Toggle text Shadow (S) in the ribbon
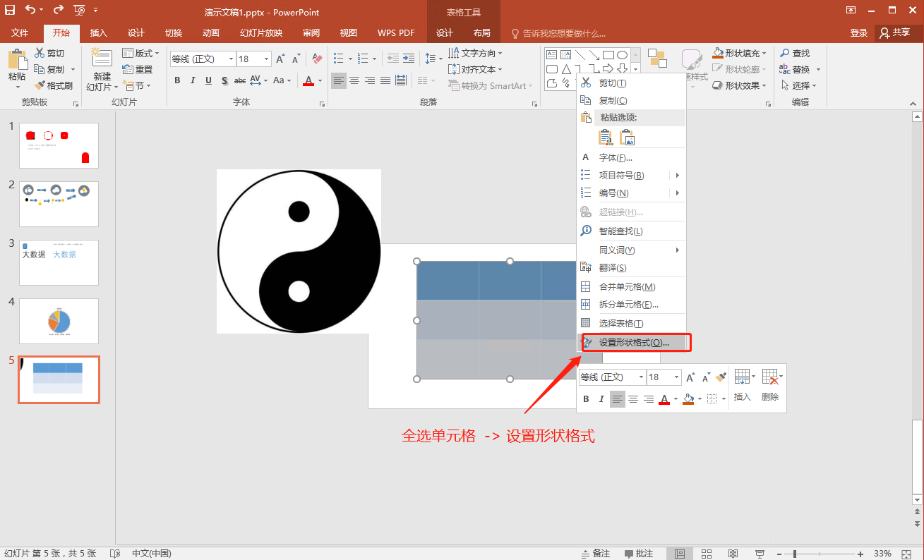Viewport: 924px width, 560px height. [x=224, y=80]
